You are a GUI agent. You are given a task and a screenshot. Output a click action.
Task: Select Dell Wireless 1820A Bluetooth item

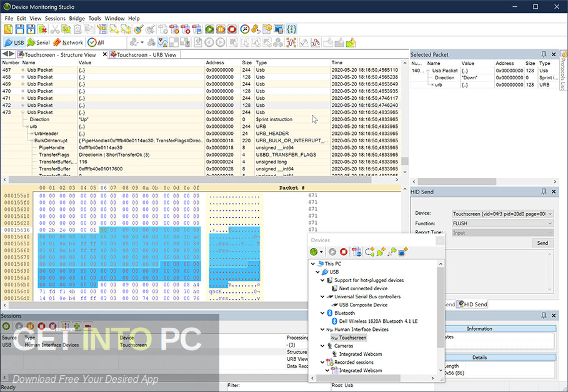click(378, 321)
